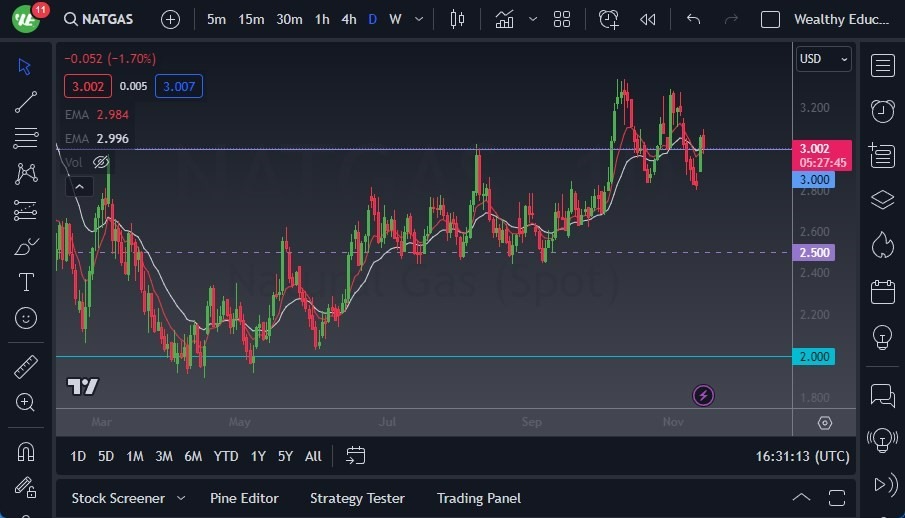Viewport: 905px width, 518px height.
Task: Toggle volume indicator visibility eye
Action: coord(101,162)
